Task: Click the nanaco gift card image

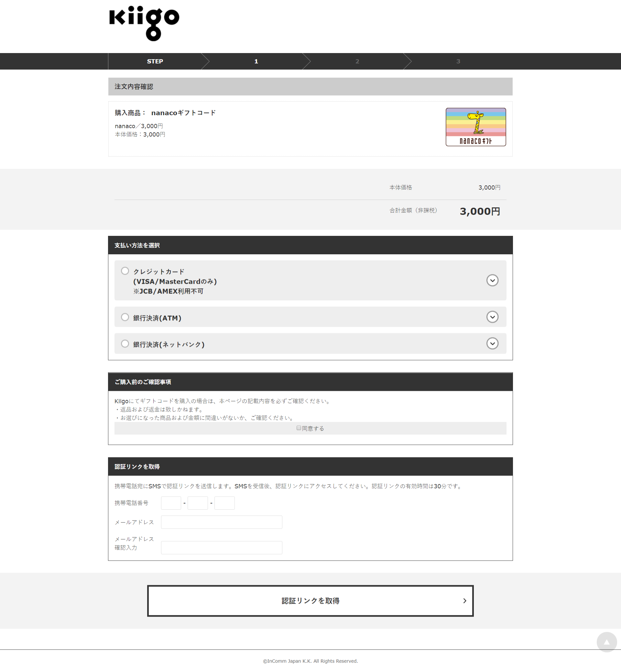Action: coord(475,127)
